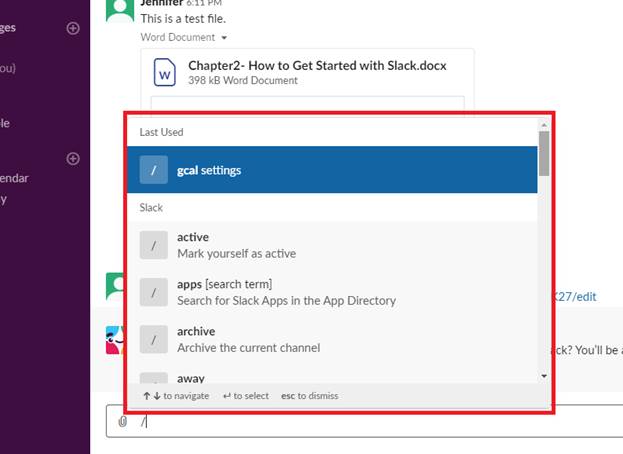Image resolution: width=623 pixels, height=454 pixels.
Task: Click "Archive the current channel" description
Action: click(x=248, y=348)
